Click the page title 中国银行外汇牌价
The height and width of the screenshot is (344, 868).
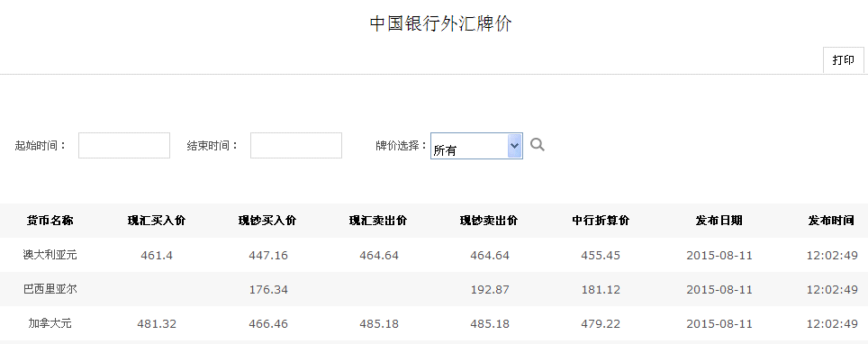pos(440,23)
